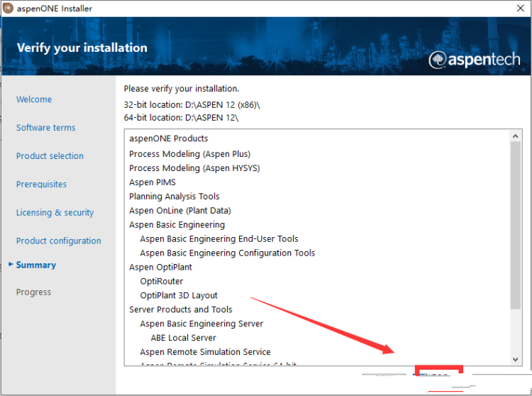The image size is (532, 396).
Task: Click the vertical scrollbar thumb in product list
Action: coord(516,225)
